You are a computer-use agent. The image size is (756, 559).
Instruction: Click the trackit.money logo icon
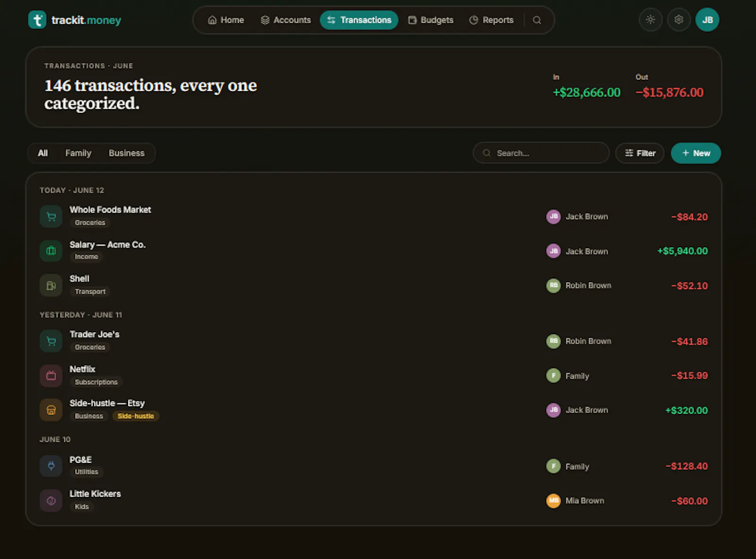pos(37,20)
